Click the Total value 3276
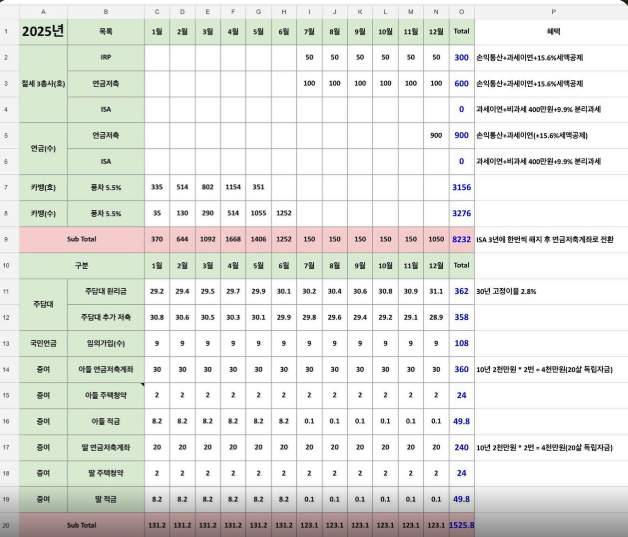The image size is (628, 537). coord(461,213)
